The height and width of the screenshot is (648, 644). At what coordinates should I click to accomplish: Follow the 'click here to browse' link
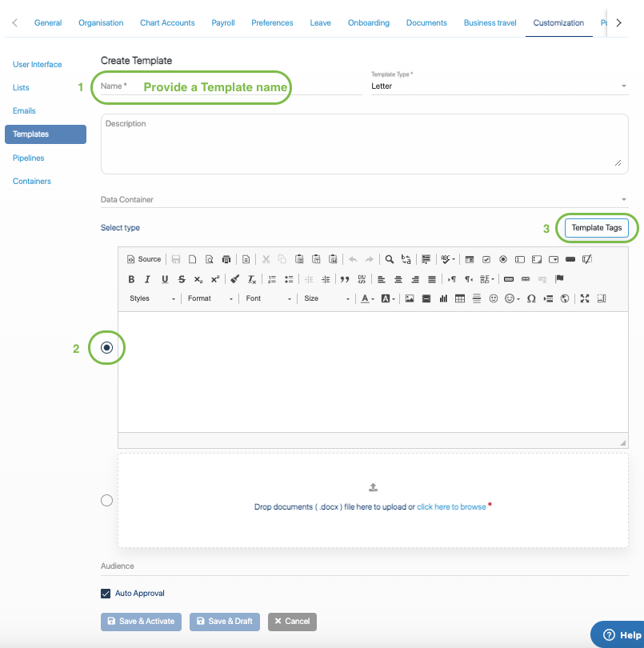pos(451,507)
